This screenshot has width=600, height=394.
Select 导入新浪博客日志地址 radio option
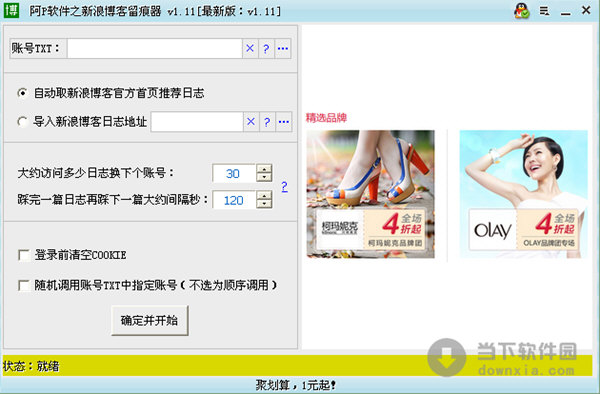point(23,122)
